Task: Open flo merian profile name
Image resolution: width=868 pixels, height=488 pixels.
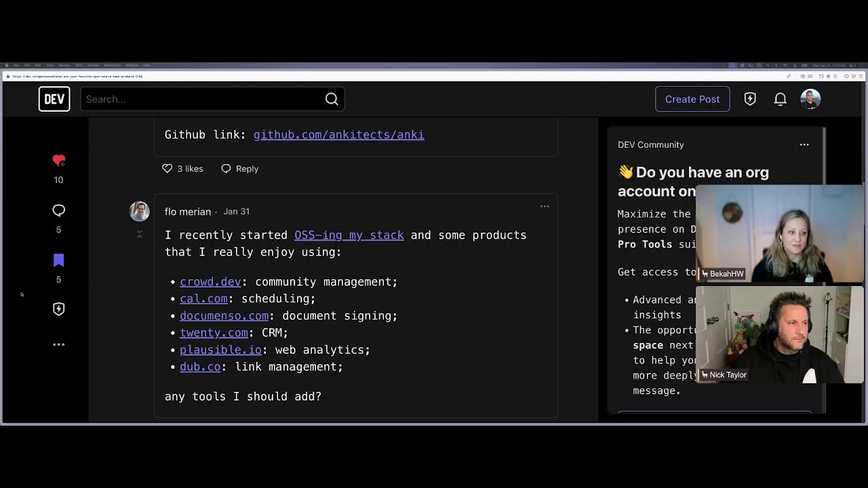Action: coord(188,211)
